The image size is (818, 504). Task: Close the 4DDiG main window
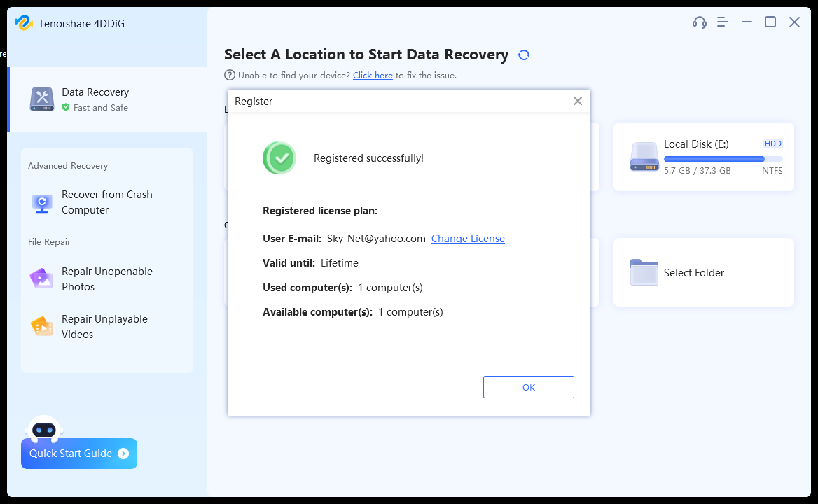794,22
